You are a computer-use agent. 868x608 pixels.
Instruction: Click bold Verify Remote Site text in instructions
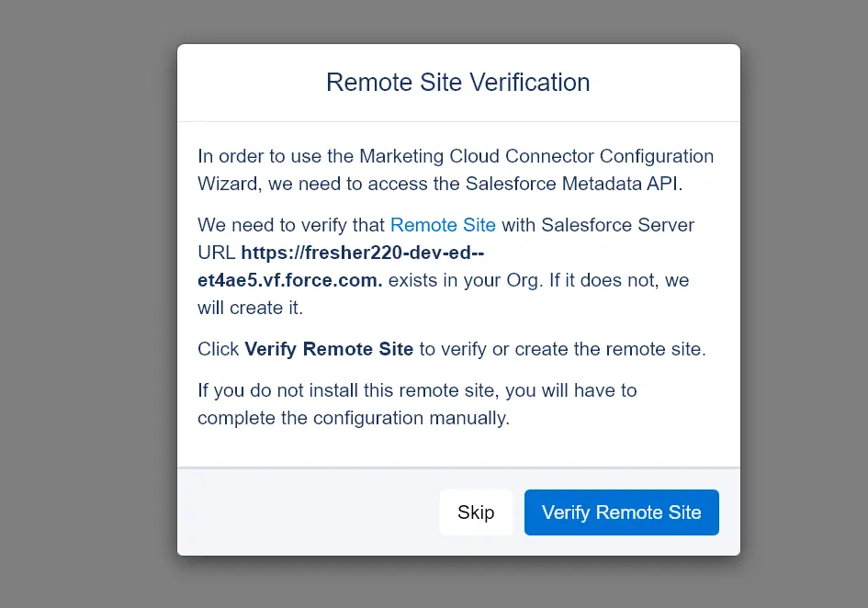click(x=329, y=350)
